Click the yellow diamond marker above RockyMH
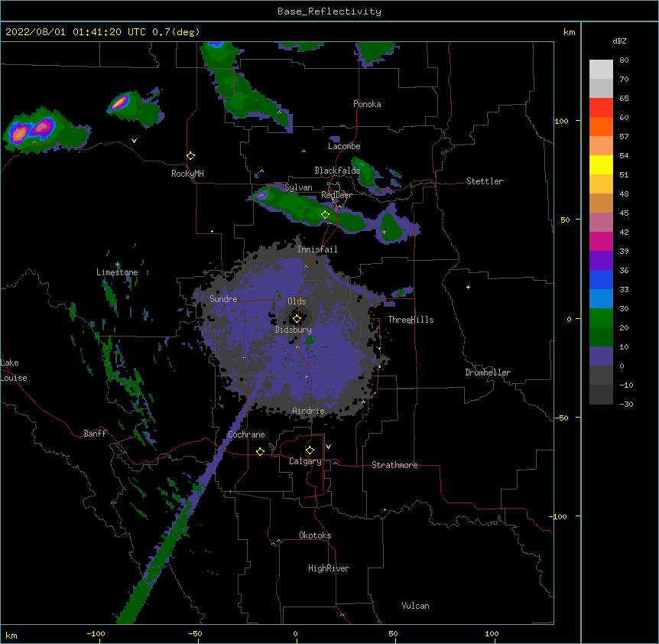This screenshot has height=644, width=659. [x=190, y=156]
